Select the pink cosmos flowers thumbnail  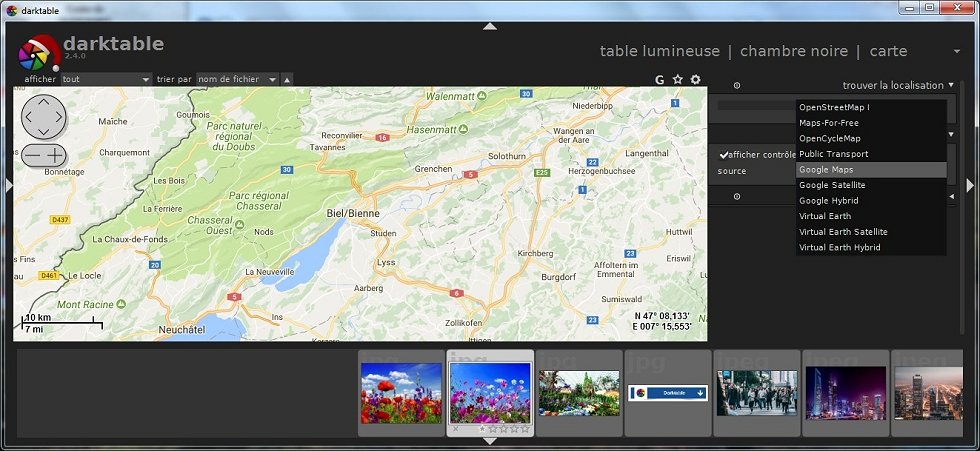490,393
